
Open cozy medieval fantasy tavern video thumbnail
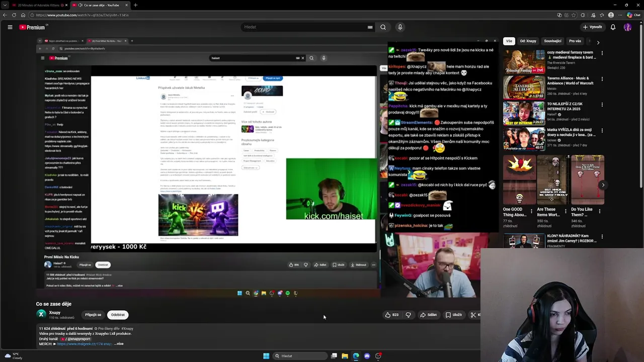[x=524, y=61]
